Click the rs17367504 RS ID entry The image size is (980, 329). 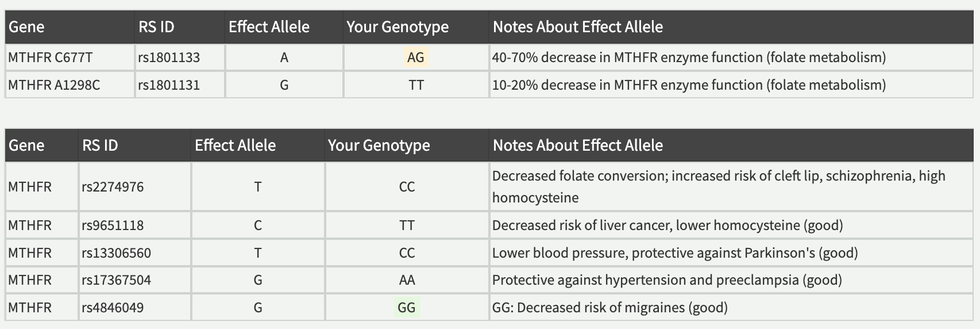pyautogui.click(x=116, y=280)
